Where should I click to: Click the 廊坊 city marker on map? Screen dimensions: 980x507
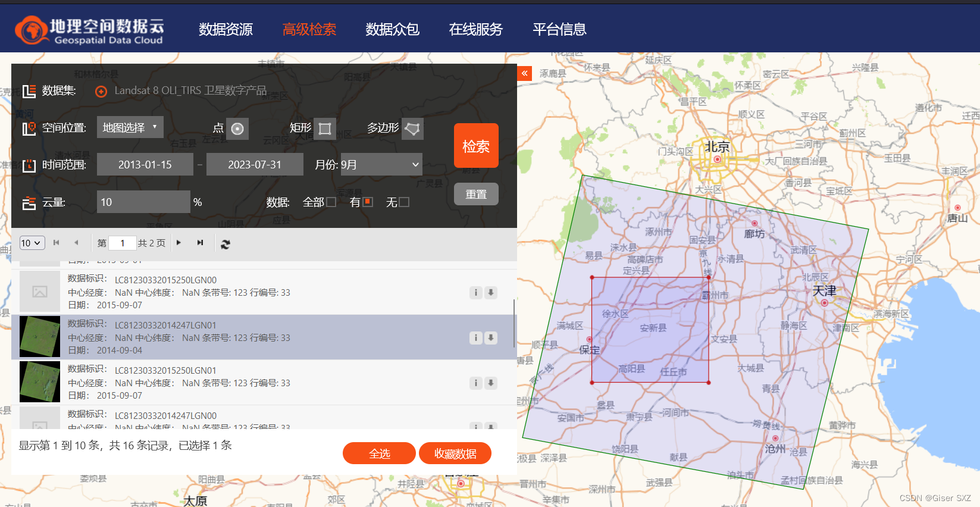point(754,223)
